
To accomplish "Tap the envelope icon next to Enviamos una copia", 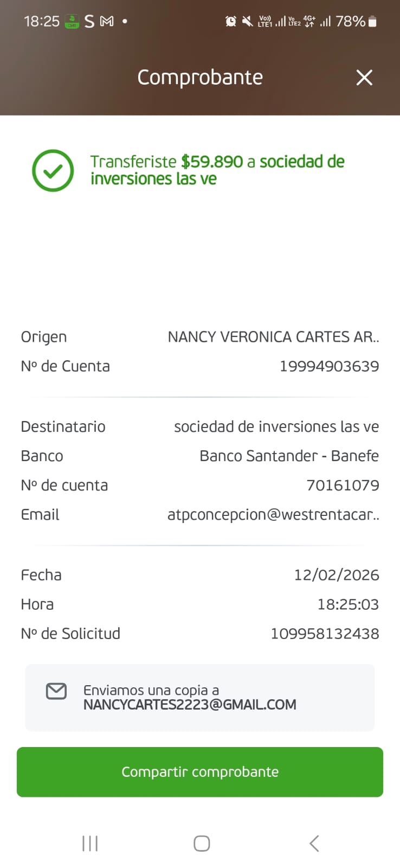I will tap(56, 691).
